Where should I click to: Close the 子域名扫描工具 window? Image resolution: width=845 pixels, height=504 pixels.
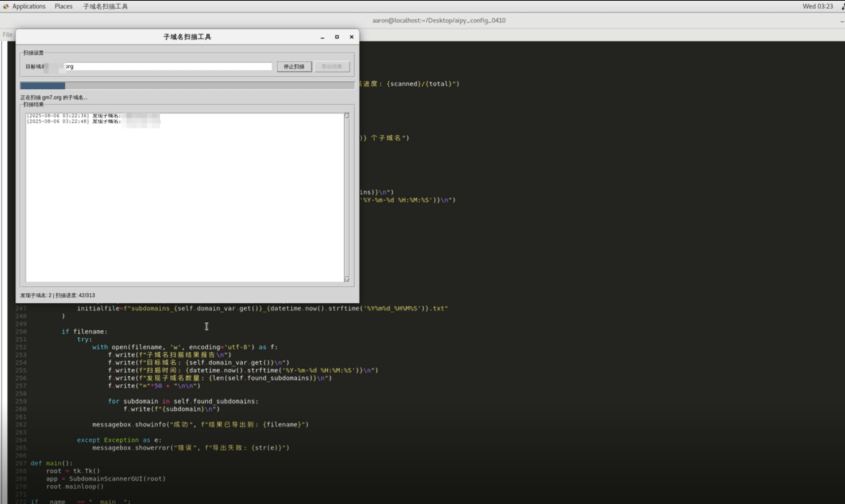point(352,37)
